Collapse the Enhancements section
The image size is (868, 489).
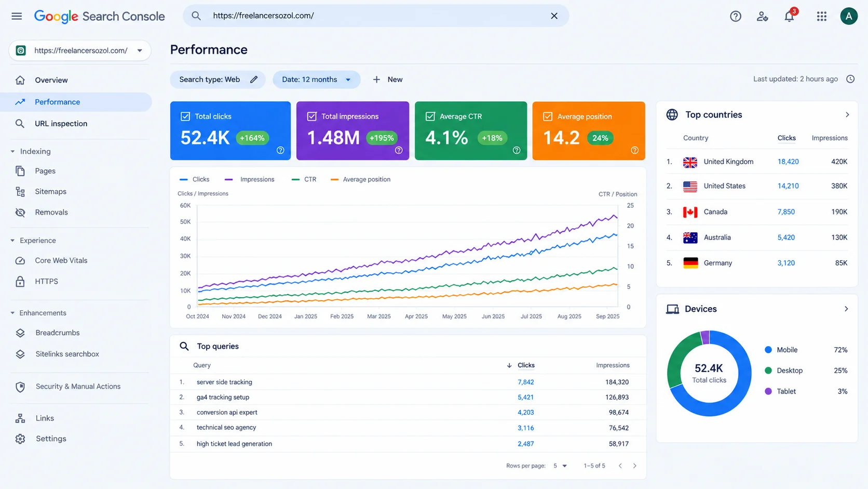[x=12, y=313]
